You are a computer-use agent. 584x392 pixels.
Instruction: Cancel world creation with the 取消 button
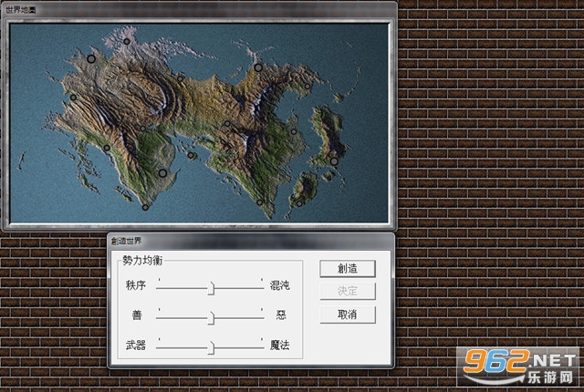pyautogui.click(x=348, y=315)
